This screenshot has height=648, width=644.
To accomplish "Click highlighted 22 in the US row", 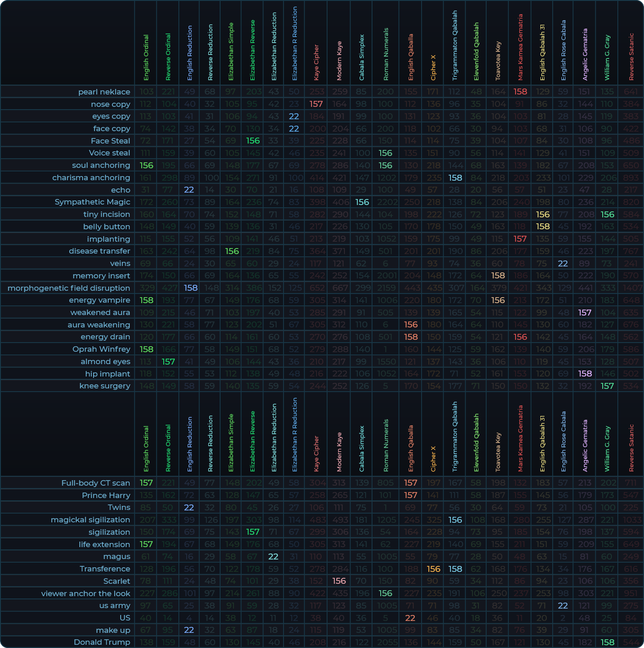I will click(410, 618).
